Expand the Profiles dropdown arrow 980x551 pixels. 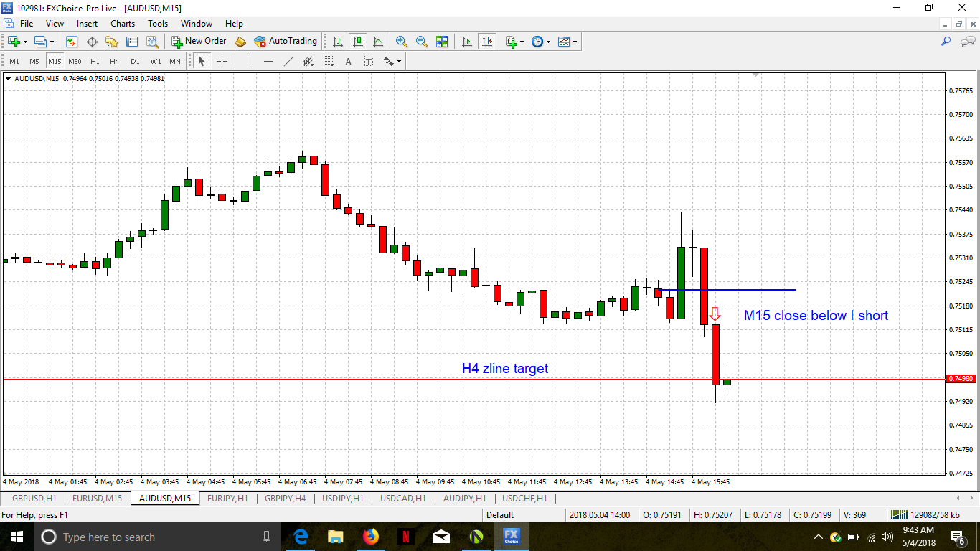pyautogui.click(x=52, y=42)
